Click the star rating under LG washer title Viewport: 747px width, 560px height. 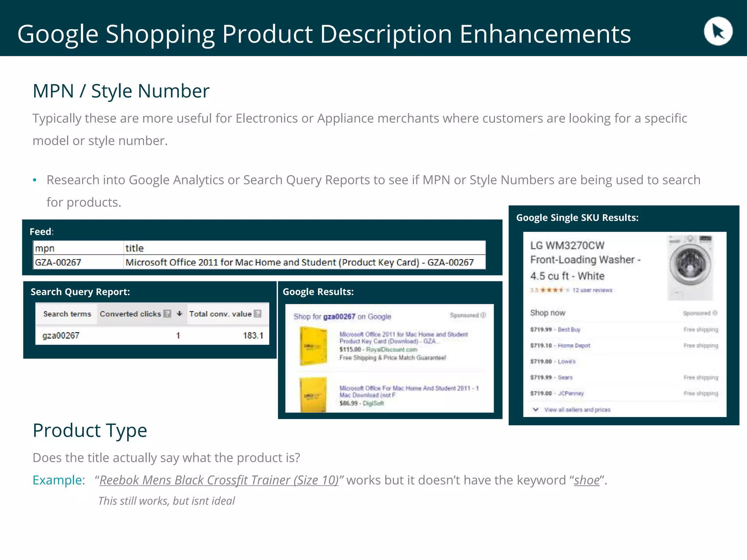tap(554, 290)
